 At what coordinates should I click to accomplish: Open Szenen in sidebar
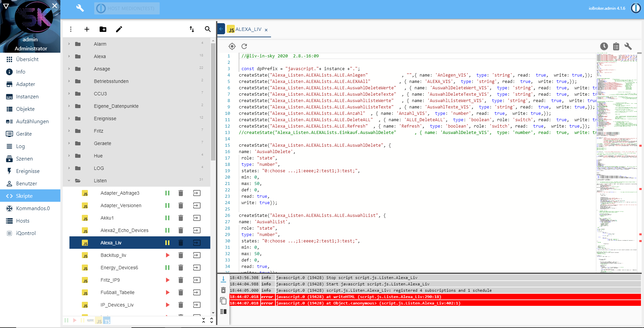(30, 158)
